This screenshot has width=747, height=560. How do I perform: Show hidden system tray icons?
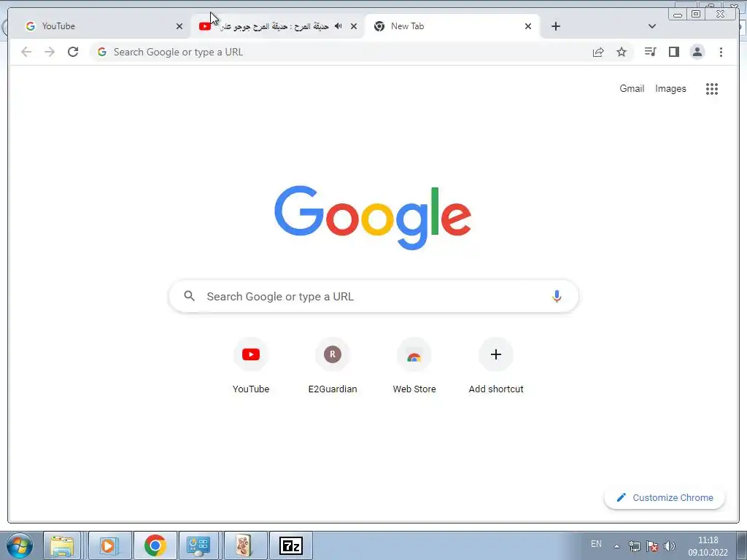[x=616, y=546]
